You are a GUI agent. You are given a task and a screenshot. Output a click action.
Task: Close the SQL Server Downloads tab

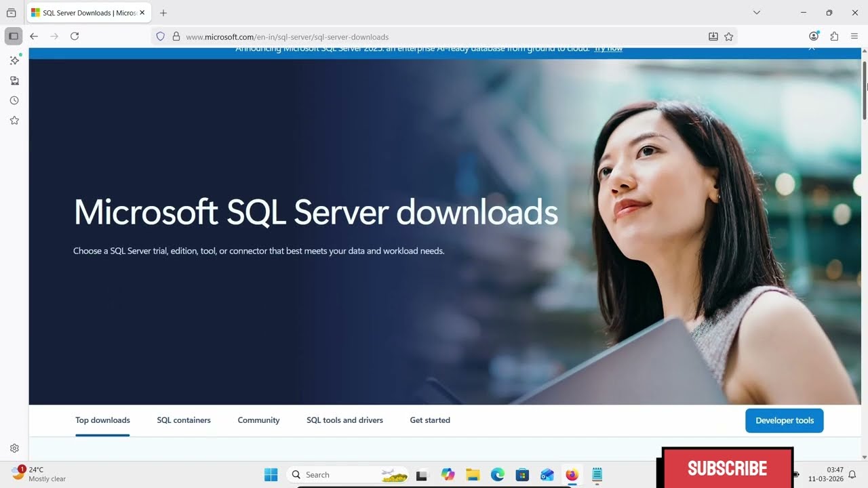click(142, 13)
